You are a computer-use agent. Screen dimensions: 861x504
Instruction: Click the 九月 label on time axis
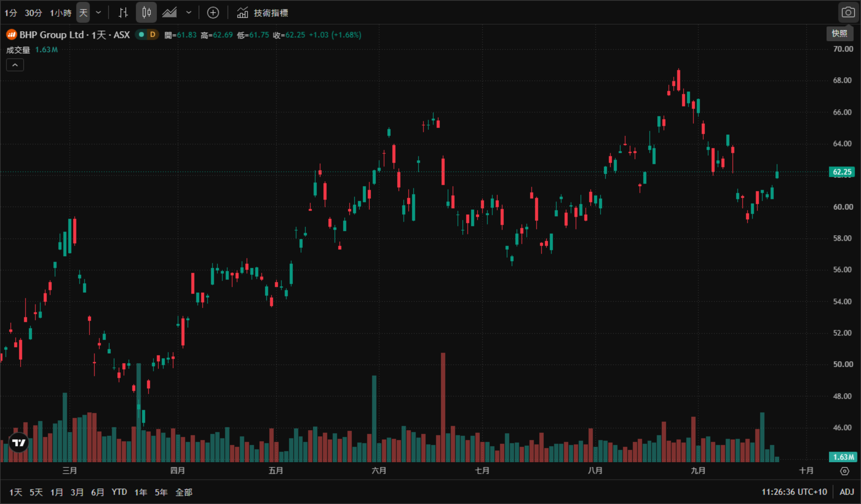698,471
